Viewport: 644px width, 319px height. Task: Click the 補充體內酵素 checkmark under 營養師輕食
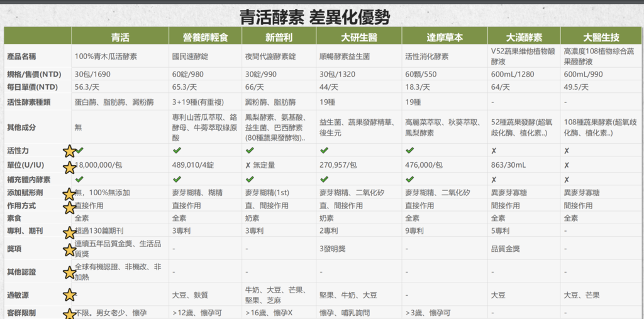coord(177,179)
